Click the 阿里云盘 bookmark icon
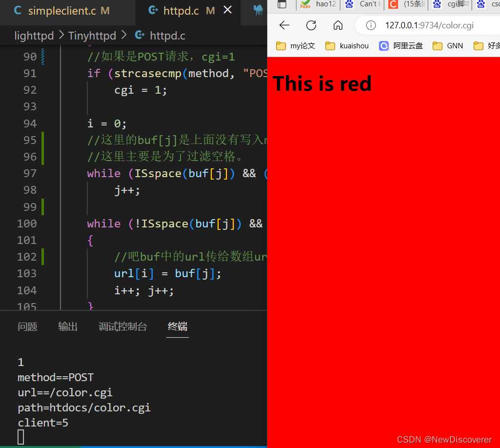 pyautogui.click(x=384, y=45)
